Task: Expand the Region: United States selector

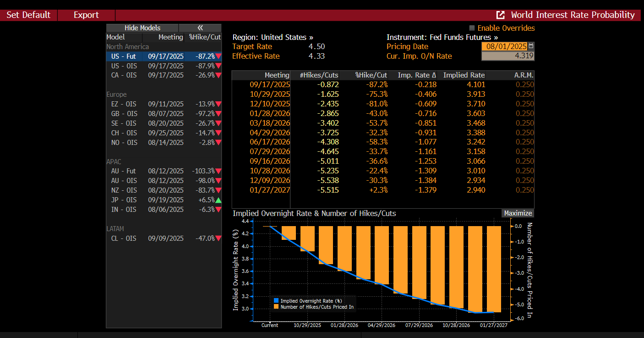Action: [273, 37]
